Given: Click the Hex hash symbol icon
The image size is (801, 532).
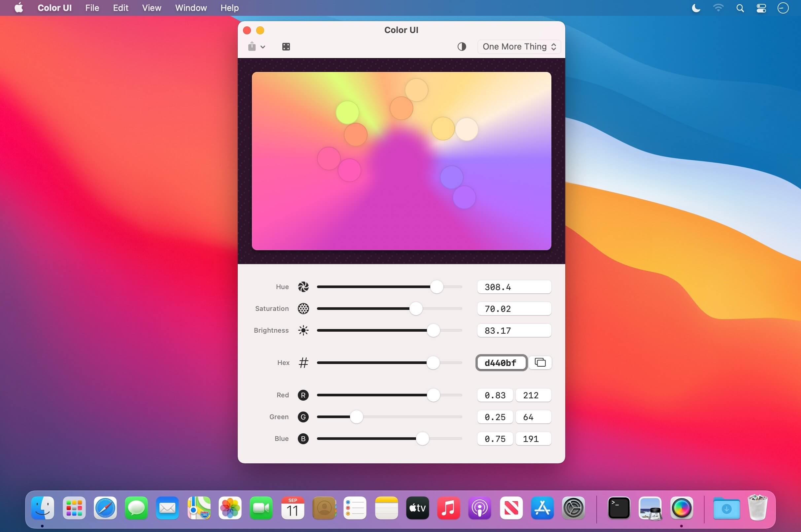Looking at the screenshot, I should click(303, 363).
